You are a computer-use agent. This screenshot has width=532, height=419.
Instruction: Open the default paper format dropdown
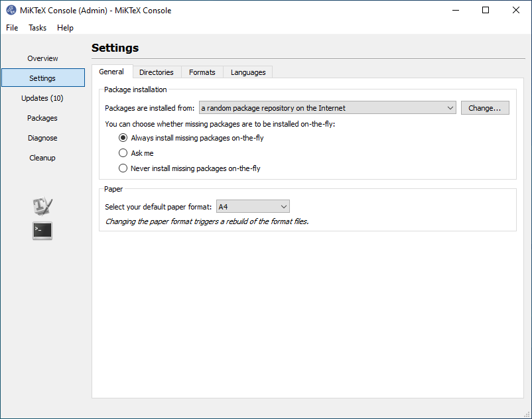point(253,207)
